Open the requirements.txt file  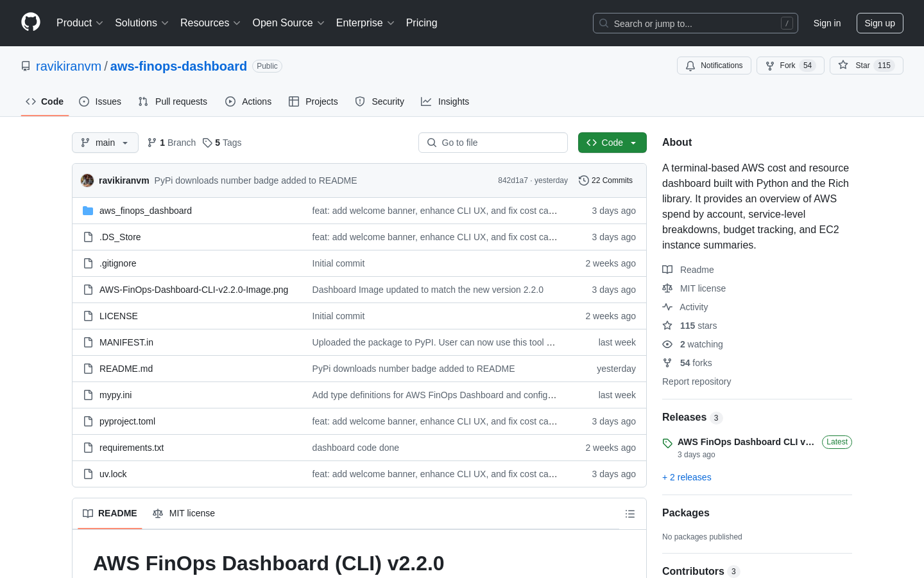[132, 448]
